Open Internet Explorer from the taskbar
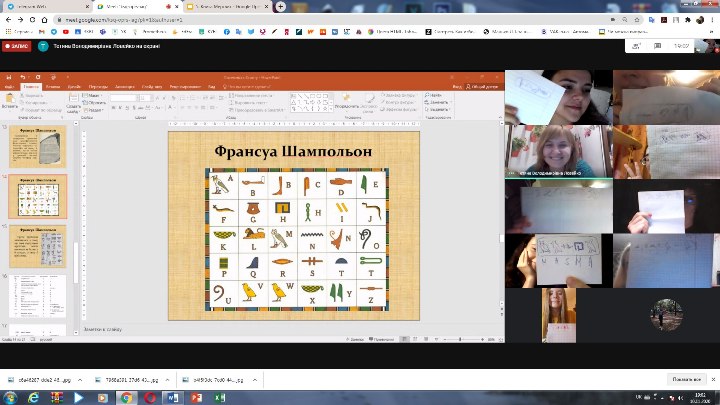 point(33,397)
